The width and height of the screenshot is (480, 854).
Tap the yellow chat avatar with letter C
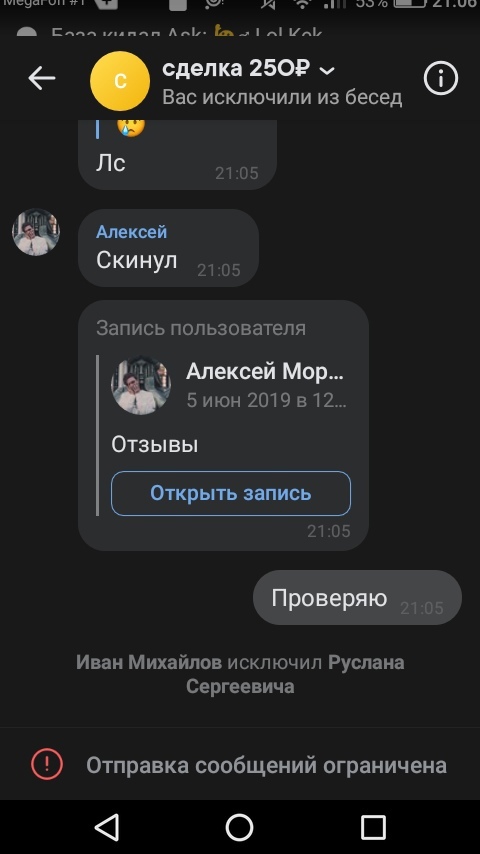120,81
